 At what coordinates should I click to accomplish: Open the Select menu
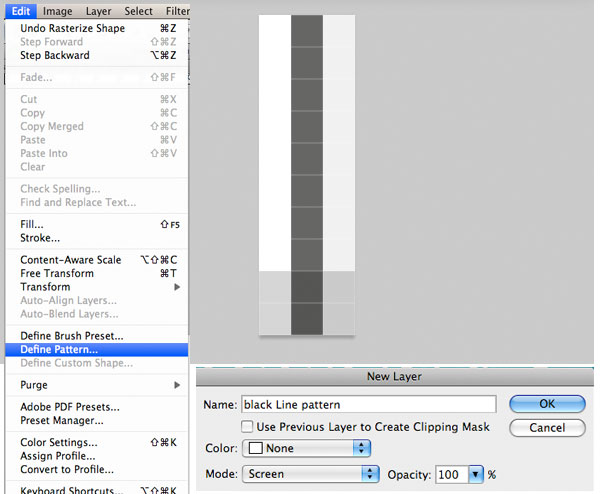click(138, 11)
